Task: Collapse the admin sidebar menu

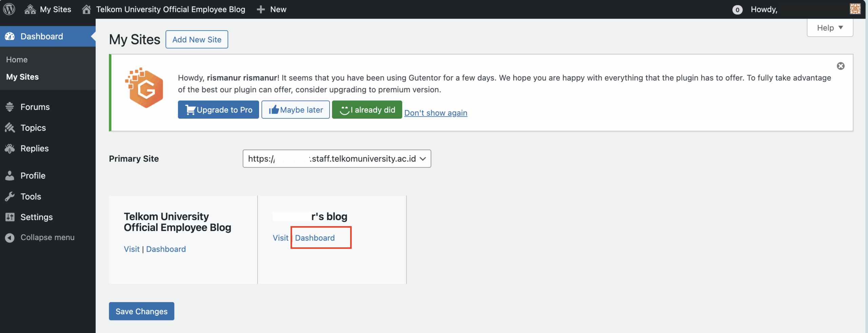Action: click(x=47, y=237)
